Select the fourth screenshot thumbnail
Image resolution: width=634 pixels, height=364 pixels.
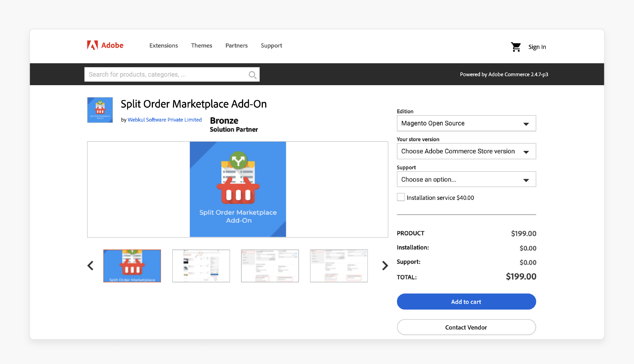pyautogui.click(x=339, y=266)
